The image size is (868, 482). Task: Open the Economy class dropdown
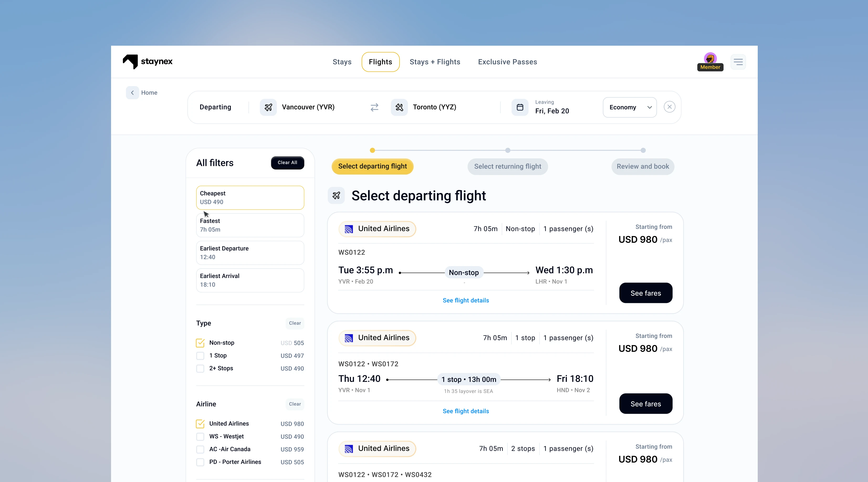[629, 107]
